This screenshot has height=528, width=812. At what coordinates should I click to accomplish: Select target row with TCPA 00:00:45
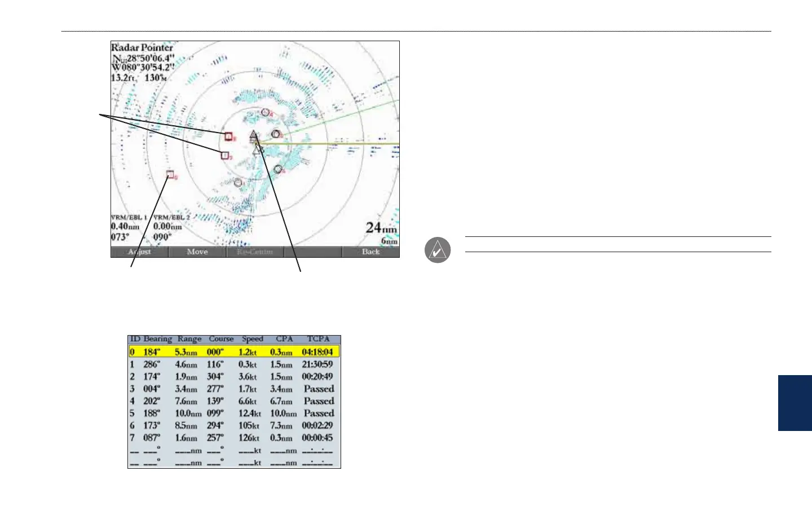(x=234, y=438)
